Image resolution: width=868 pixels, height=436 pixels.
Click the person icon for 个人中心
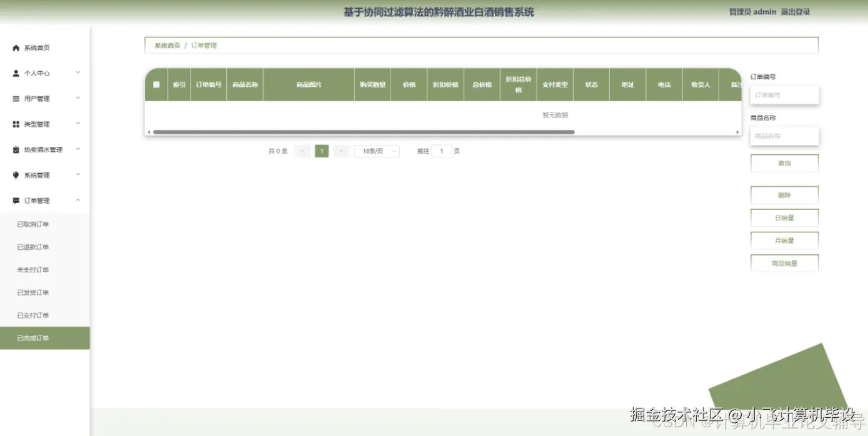point(16,73)
